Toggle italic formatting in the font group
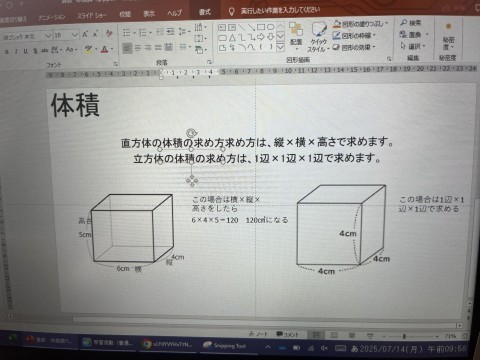Viewport: 480px width, 360px height. 16,51
